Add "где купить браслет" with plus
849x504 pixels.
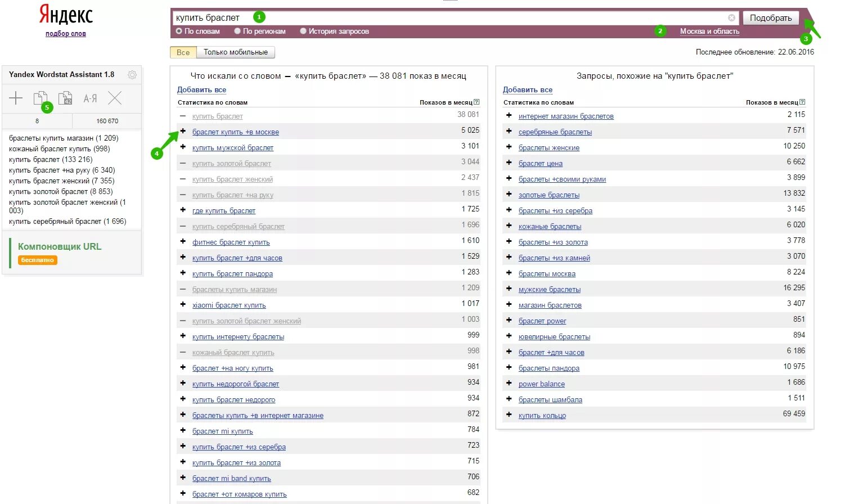pyautogui.click(x=183, y=210)
